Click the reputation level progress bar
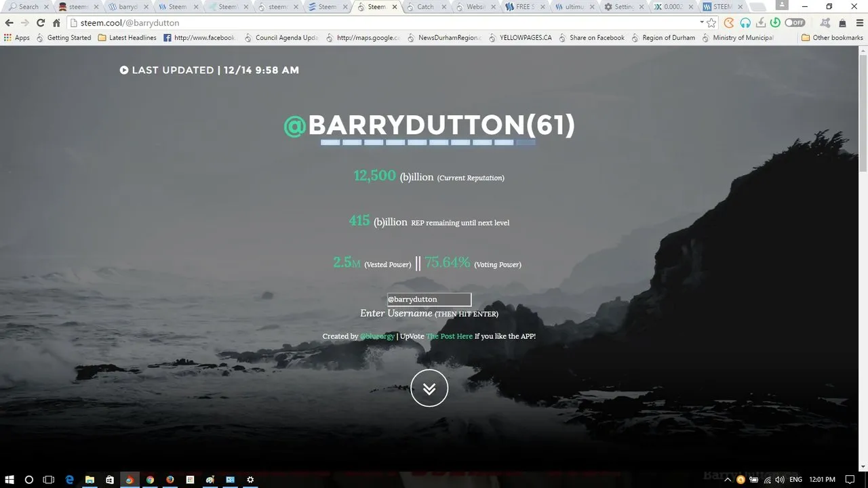 click(x=428, y=143)
